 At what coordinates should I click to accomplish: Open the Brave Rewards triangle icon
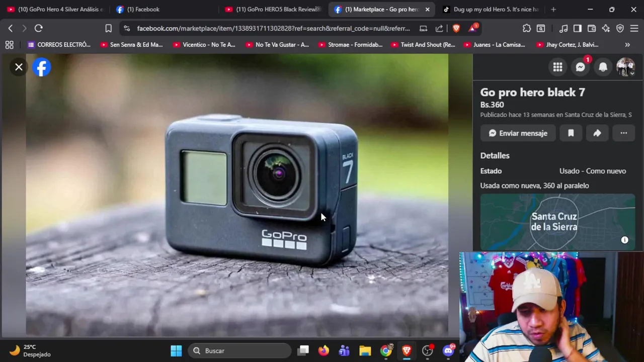click(x=472, y=29)
